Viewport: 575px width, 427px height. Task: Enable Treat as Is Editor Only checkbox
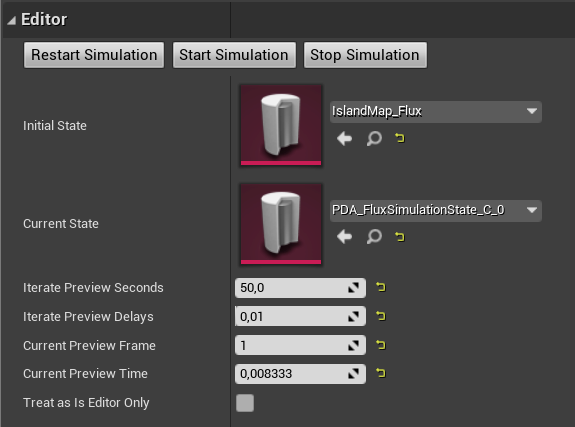pyautogui.click(x=245, y=403)
